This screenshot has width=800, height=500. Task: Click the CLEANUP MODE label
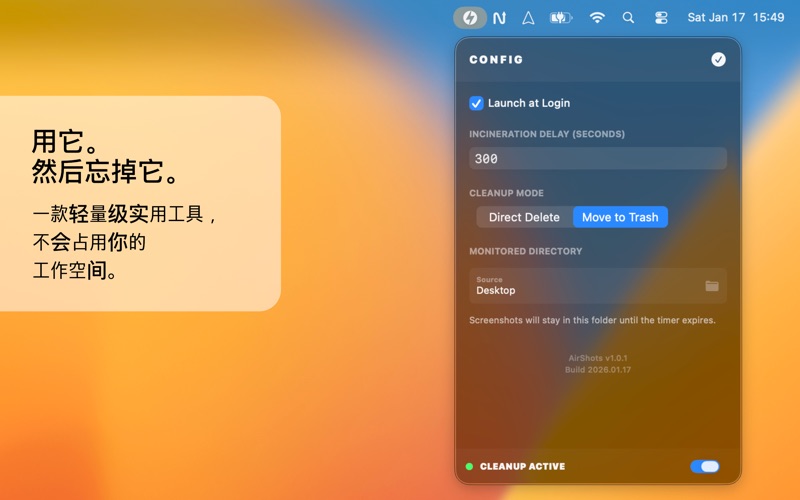coord(506,193)
